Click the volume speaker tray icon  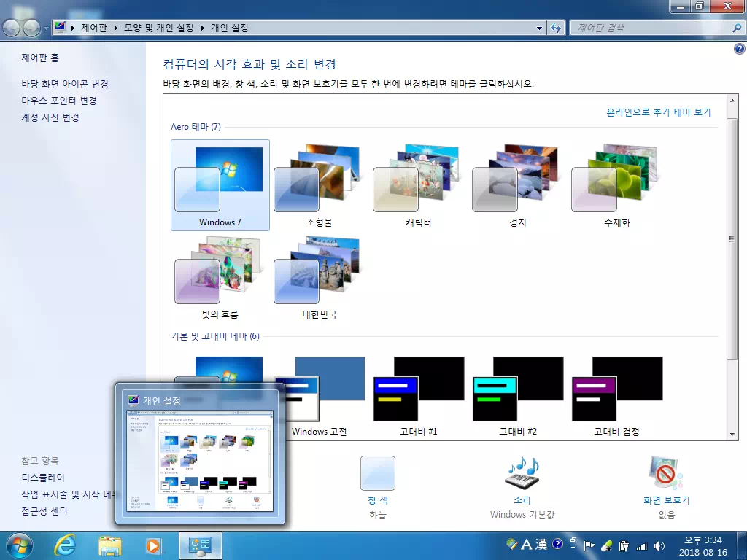[x=659, y=546]
